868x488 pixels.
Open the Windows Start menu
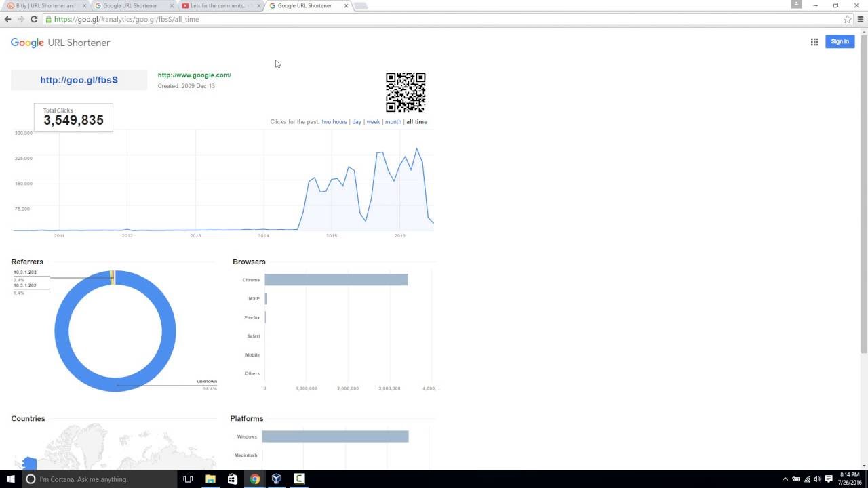tap(11, 479)
